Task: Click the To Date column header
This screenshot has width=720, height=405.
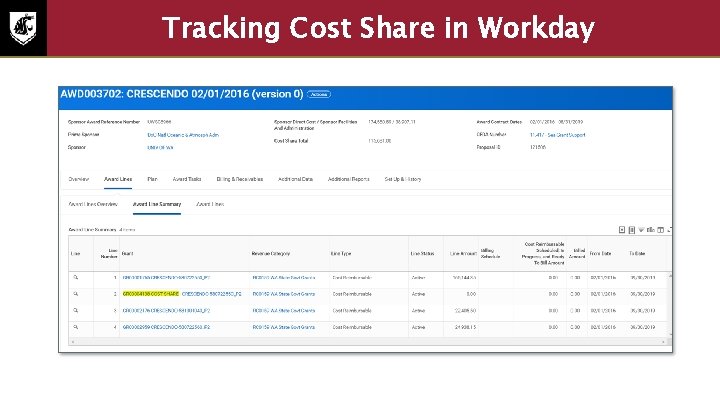Action: (x=637, y=253)
